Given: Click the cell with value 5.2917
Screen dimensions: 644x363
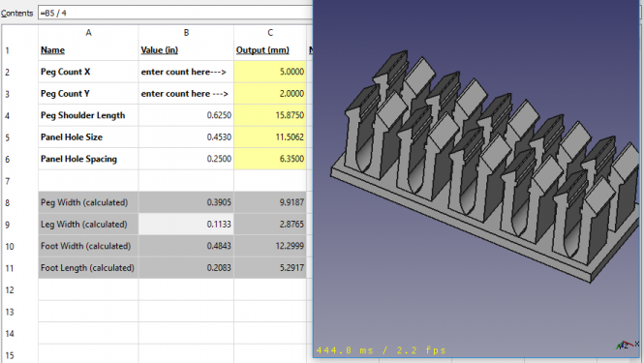Looking at the screenshot, I should coord(270,268).
